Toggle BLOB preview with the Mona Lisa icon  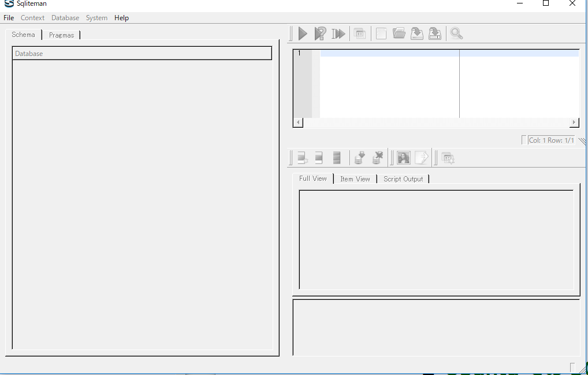pos(403,157)
